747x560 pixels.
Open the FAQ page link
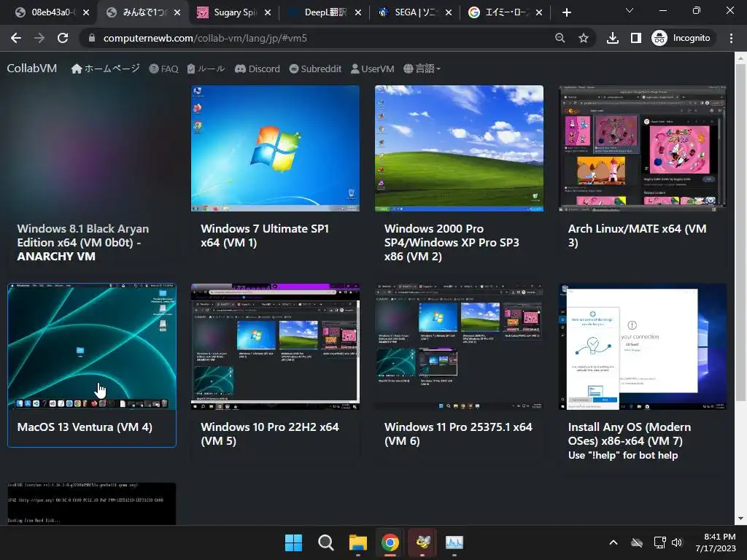point(163,69)
